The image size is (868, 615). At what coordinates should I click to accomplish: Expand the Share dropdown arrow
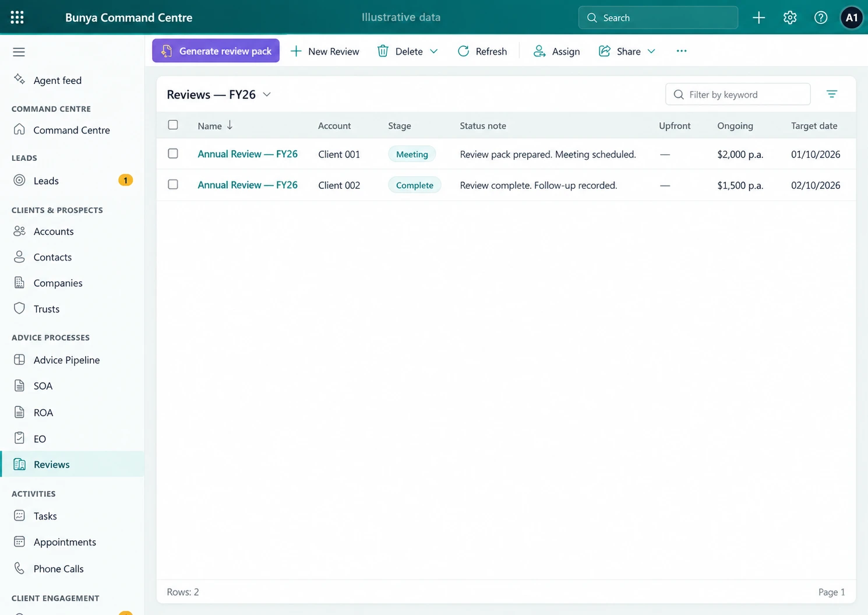651,51
